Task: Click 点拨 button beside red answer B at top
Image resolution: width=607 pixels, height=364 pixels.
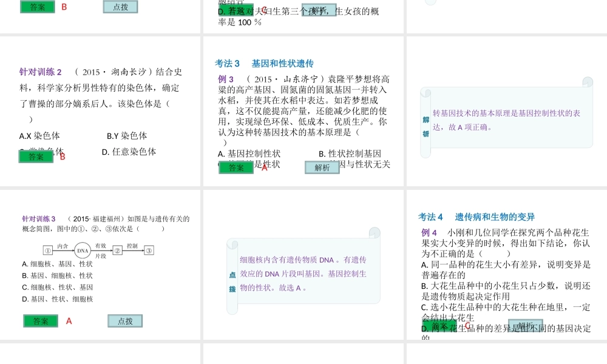Action: coord(120,7)
